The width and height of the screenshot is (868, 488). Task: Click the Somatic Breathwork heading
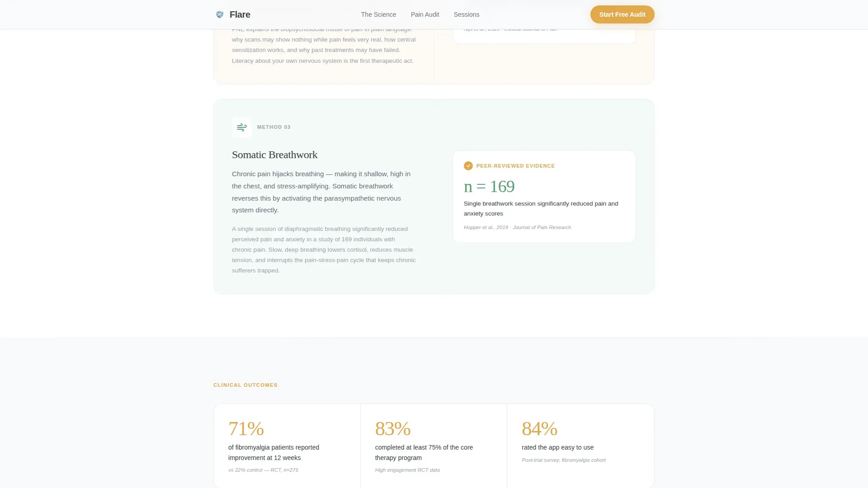tap(275, 155)
